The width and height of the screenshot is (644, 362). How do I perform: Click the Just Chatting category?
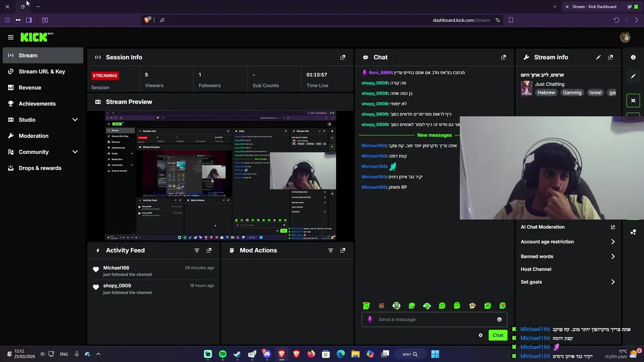pyautogui.click(x=549, y=84)
